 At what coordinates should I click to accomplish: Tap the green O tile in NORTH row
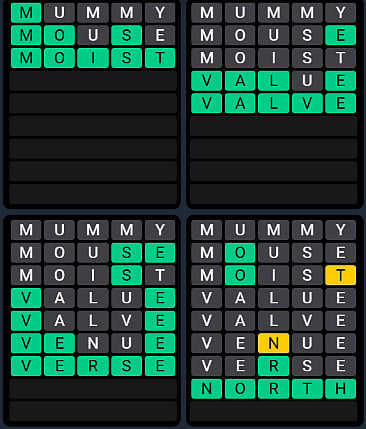tap(240, 389)
